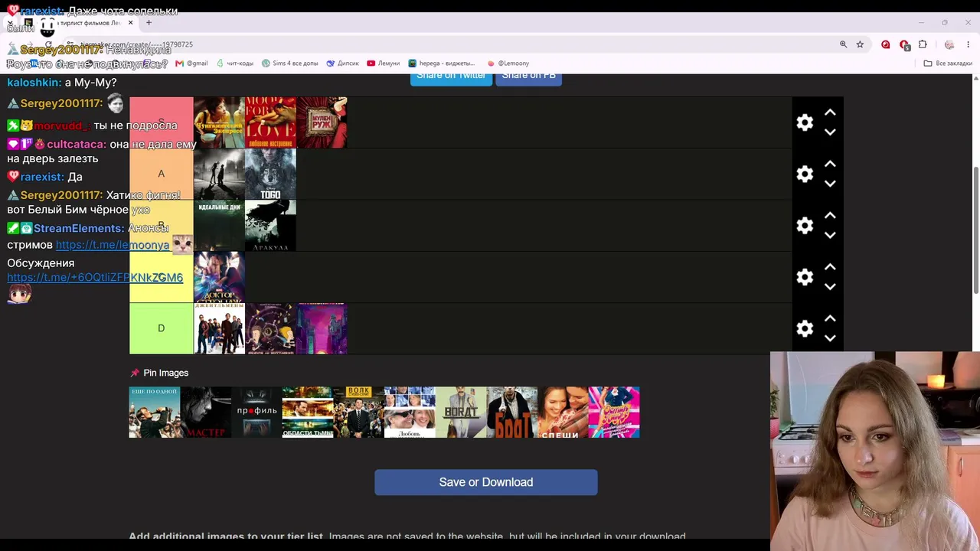This screenshot has height=551, width=980.
Task: Close the tier list browser tab
Action: [130, 23]
